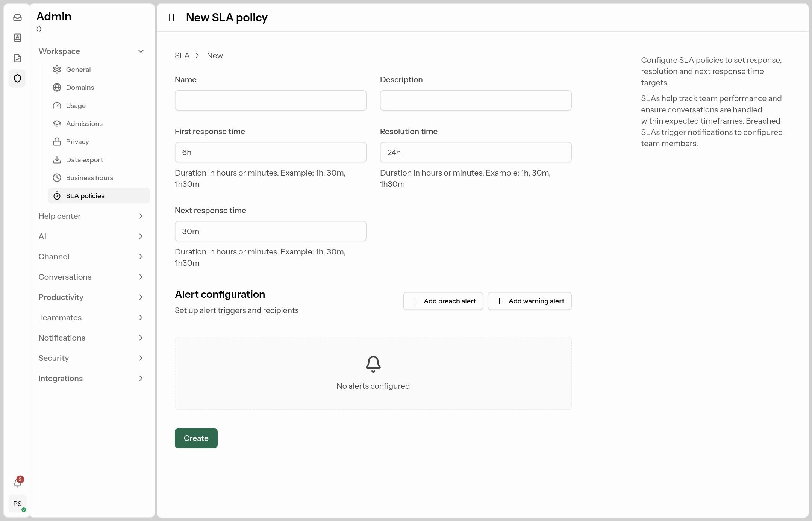The height and width of the screenshot is (521, 812).
Task: Open the reports chart icon in left rail
Action: coord(17,58)
